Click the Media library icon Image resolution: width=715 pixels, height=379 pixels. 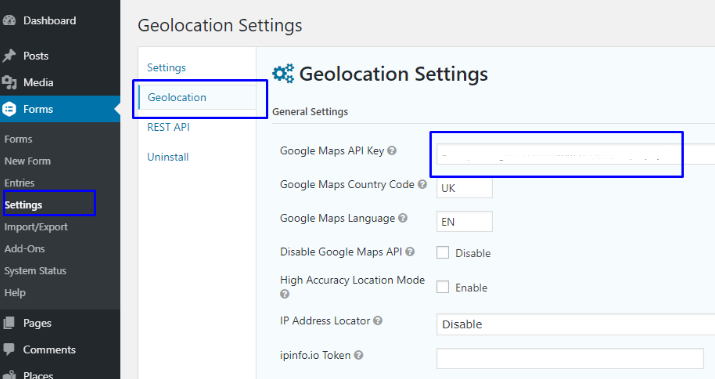coord(9,83)
